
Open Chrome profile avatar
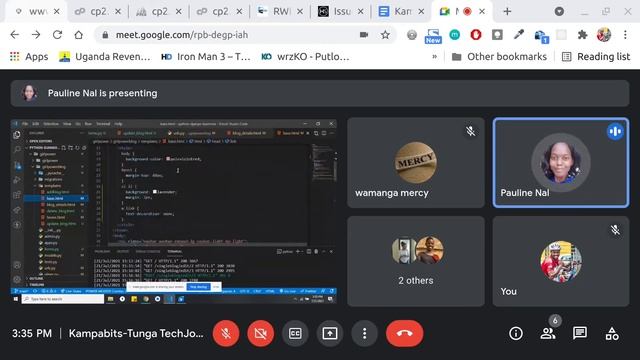coord(604,35)
